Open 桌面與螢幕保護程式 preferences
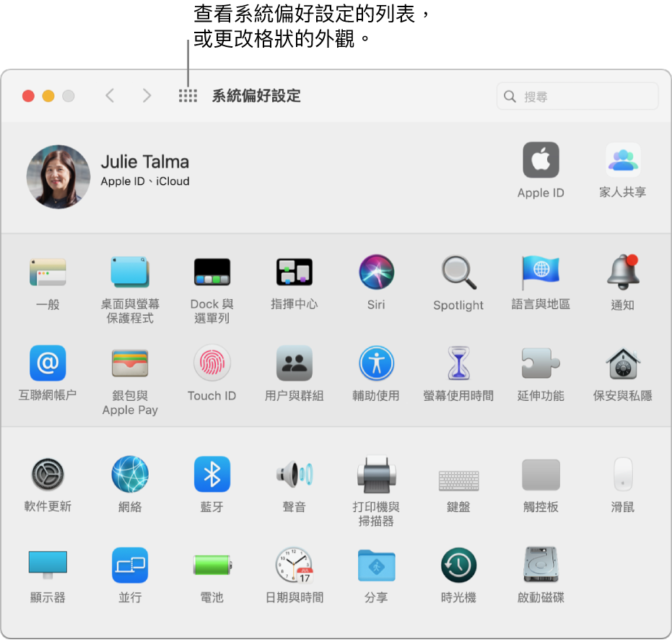 130,272
